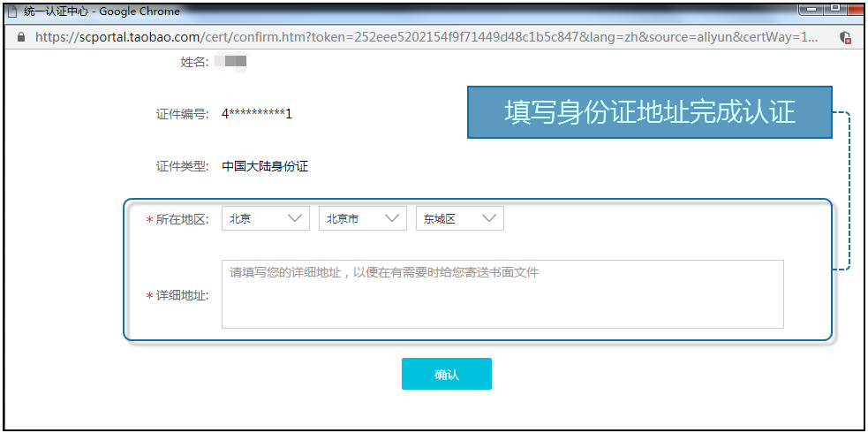Screen dimensions: 868x433
Task: Click the secure lock icon in the address bar
Action: tap(21, 37)
